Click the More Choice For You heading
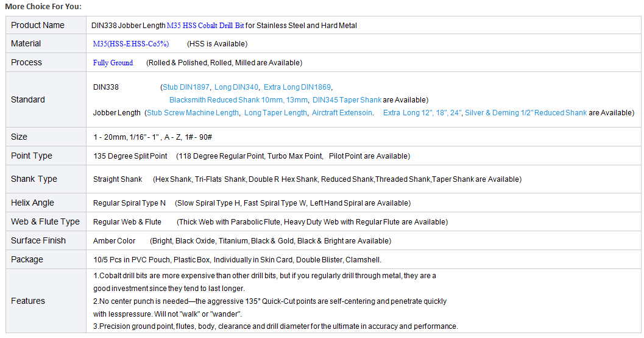This screenshot has height=338, width=644. [43, 7]
